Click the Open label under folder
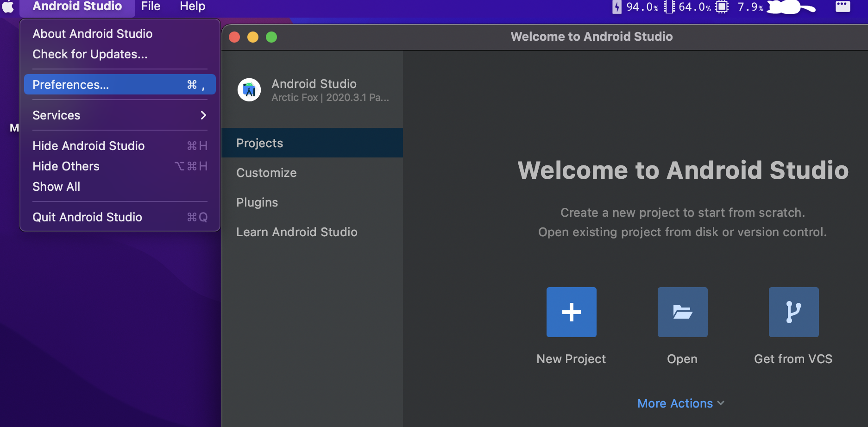 pyautogui.click(x=682, y=359)
